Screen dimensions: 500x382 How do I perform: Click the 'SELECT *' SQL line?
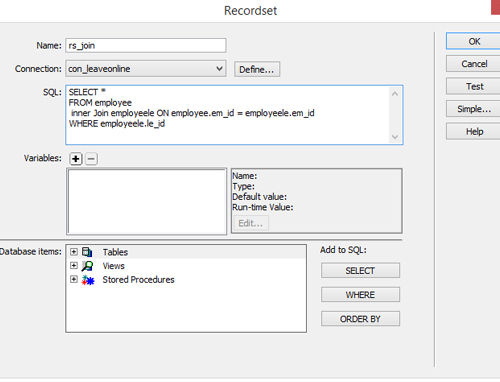(x=87, y=92)
